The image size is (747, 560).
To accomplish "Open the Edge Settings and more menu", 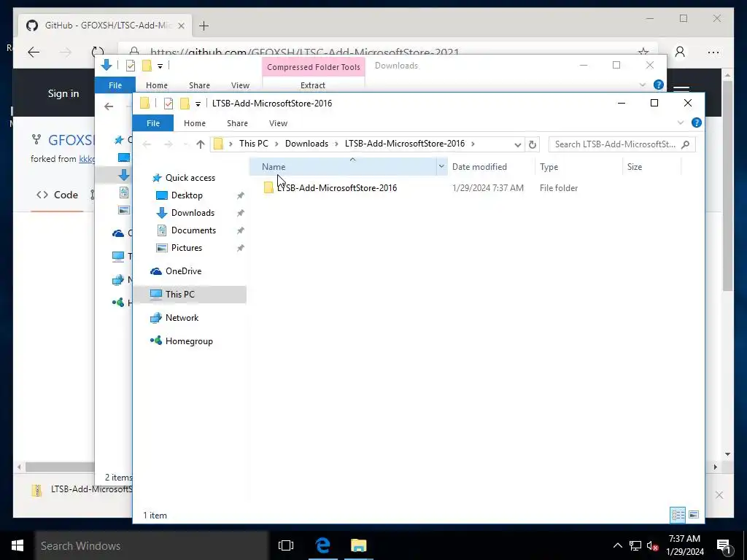I will click(713, 52).
